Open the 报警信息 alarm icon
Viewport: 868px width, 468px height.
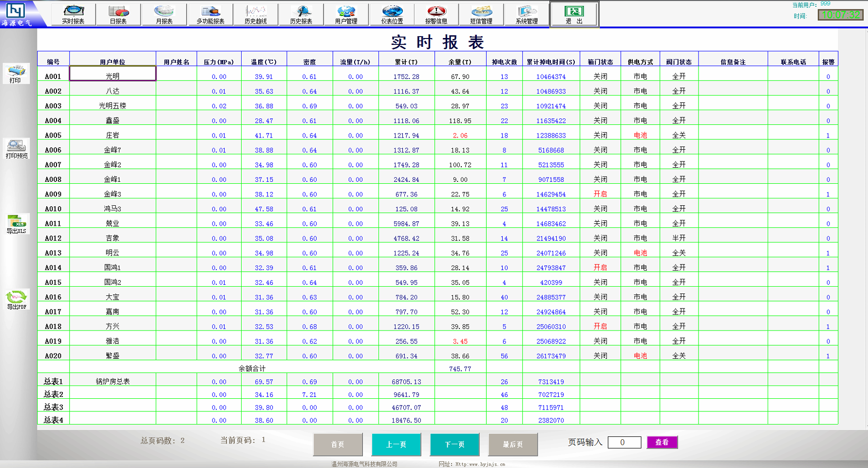[x=436, y=14]
